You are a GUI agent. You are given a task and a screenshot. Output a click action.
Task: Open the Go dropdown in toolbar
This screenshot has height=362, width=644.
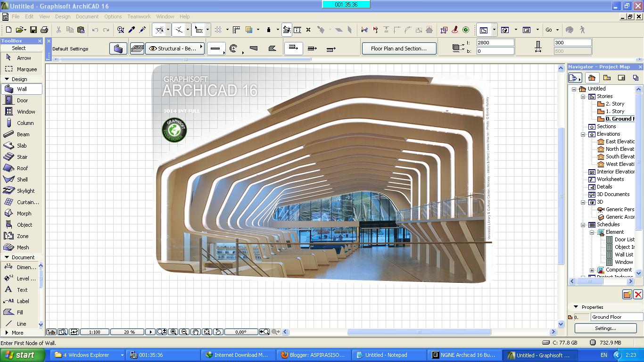(552, 30)
